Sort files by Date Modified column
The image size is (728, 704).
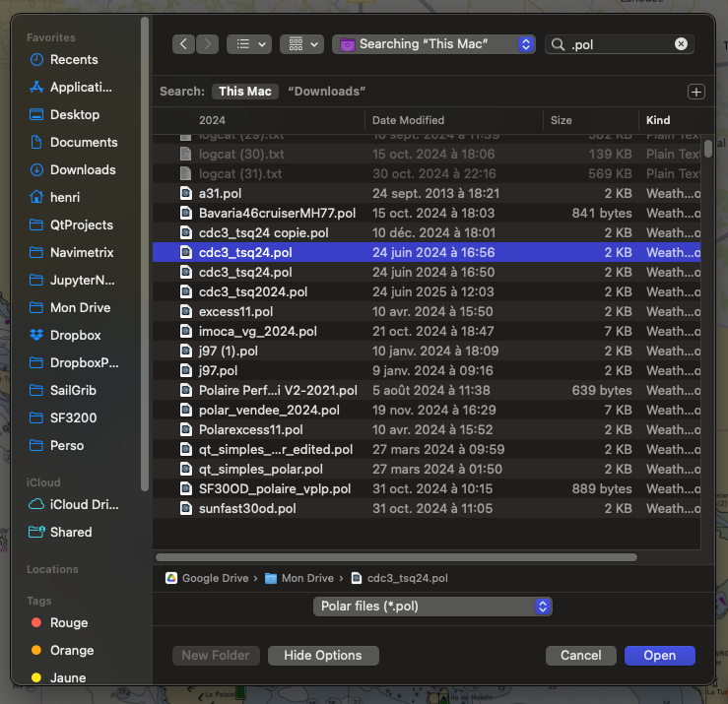click(408, 120)
